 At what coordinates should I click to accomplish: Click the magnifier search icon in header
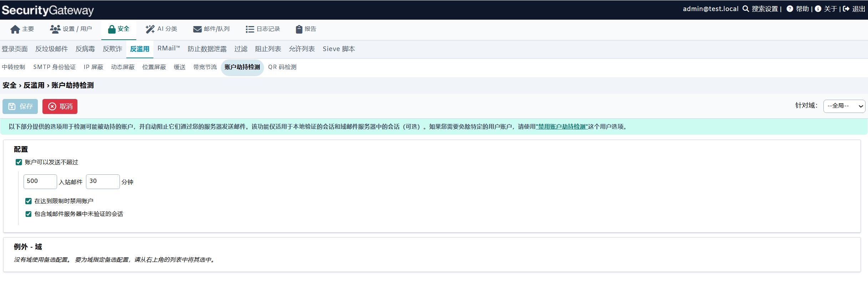746,9
